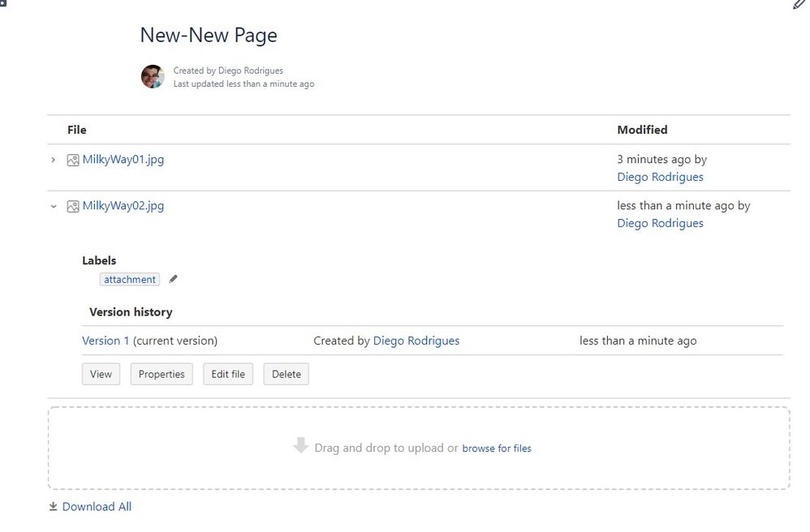The image size is (810, 532).
Task: Click the Delete button
Action: pyautogui.click(x=287, y=374)
